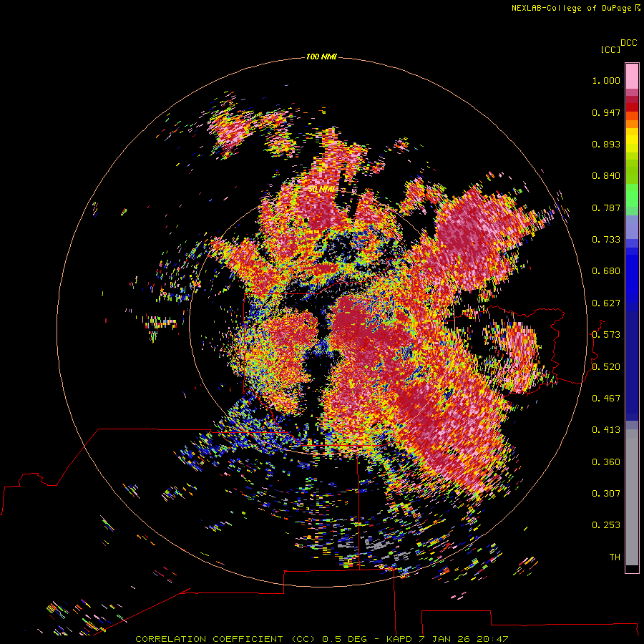Click the 20:47 timestamp in caption
The height and width of the screenshot is (644, 644).
coord(492,639)
